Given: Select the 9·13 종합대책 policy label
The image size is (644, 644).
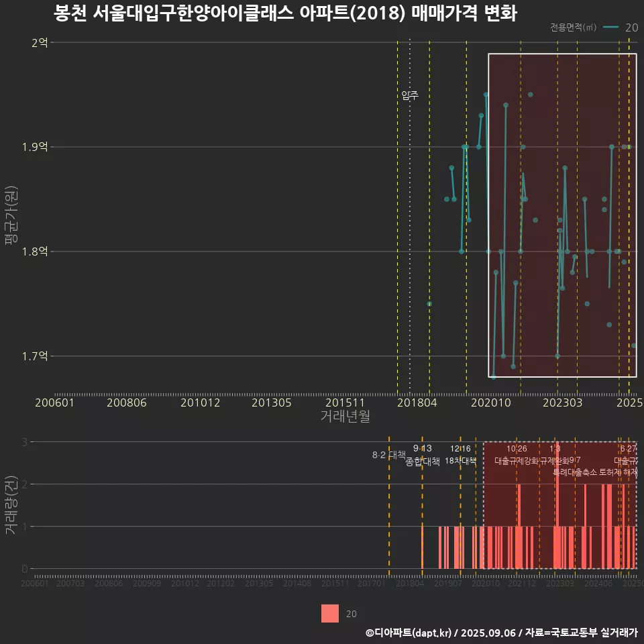Looking at the screenshot, I should [x=423, y=455].
